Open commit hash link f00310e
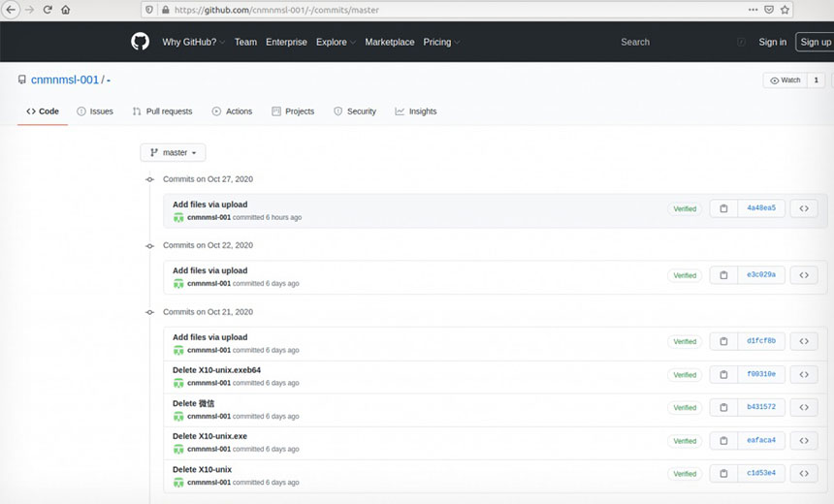The width and height of the screenshot is (834, 504). (761, 374)
